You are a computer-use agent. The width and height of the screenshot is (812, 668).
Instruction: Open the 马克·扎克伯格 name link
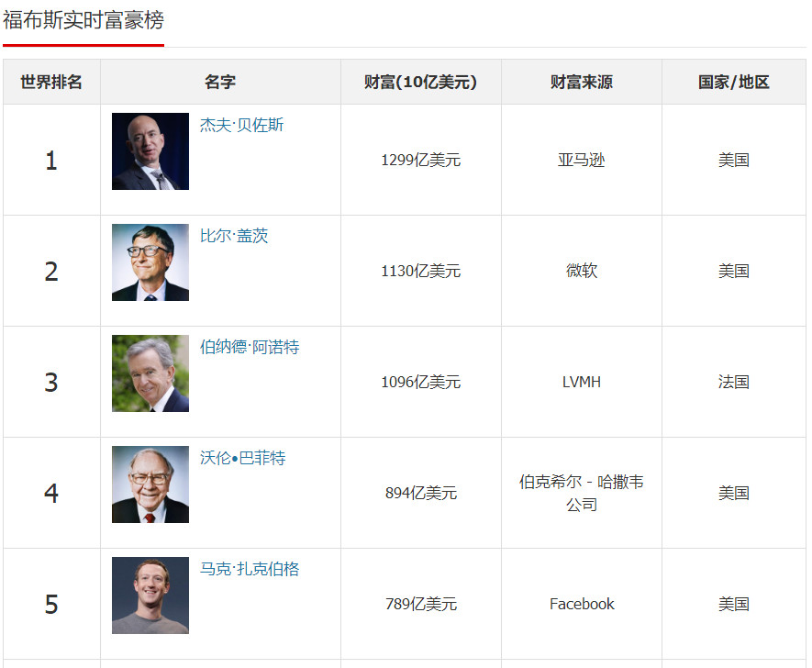pos(250,569)
